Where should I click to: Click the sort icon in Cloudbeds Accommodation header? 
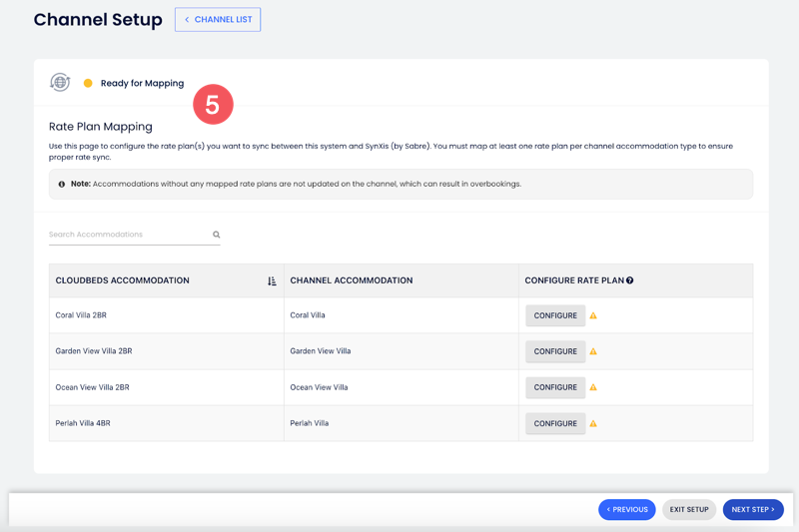(272, 281)
